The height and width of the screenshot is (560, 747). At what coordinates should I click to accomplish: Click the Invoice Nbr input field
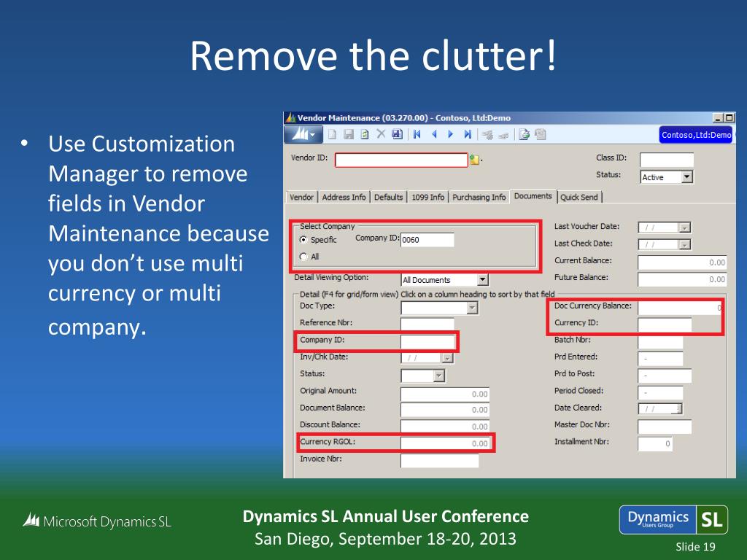pos(440,461)
